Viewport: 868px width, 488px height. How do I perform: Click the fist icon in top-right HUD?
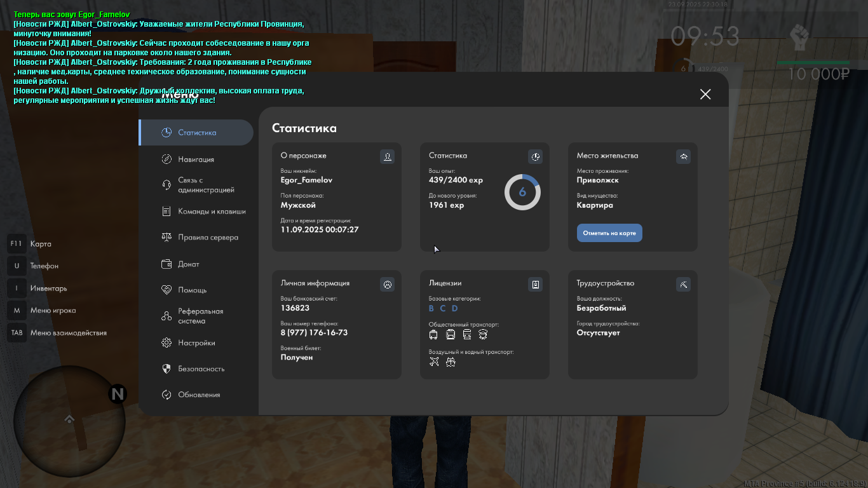pyautogui.click(x=799, y=37)
